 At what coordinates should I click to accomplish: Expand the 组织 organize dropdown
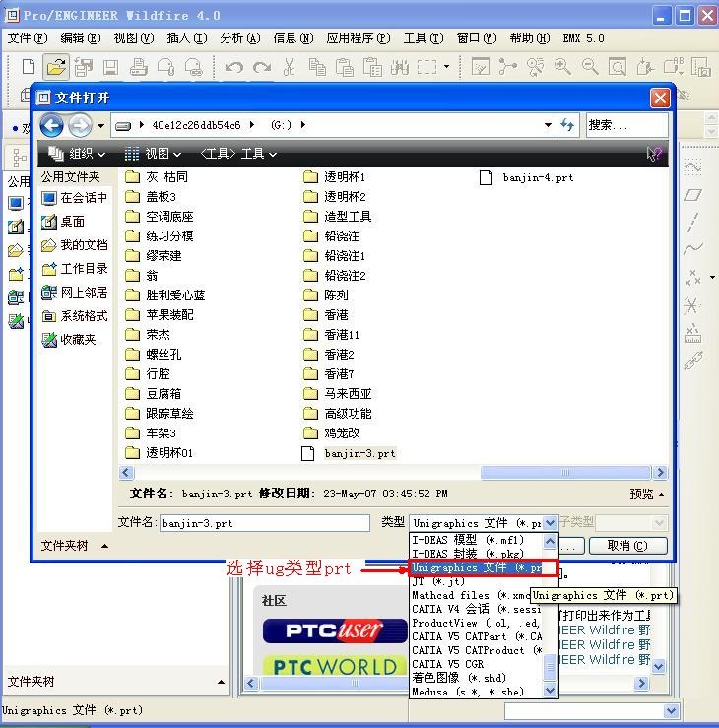tap(75, 154)
